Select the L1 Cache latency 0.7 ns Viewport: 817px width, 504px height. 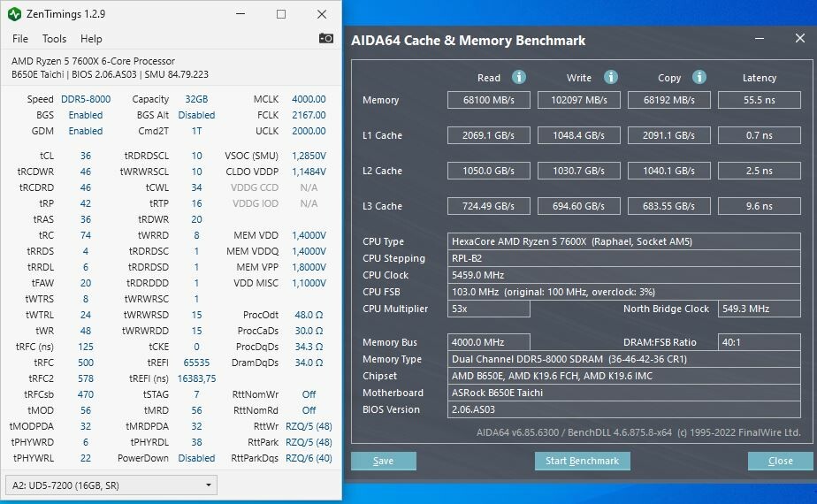760,135
